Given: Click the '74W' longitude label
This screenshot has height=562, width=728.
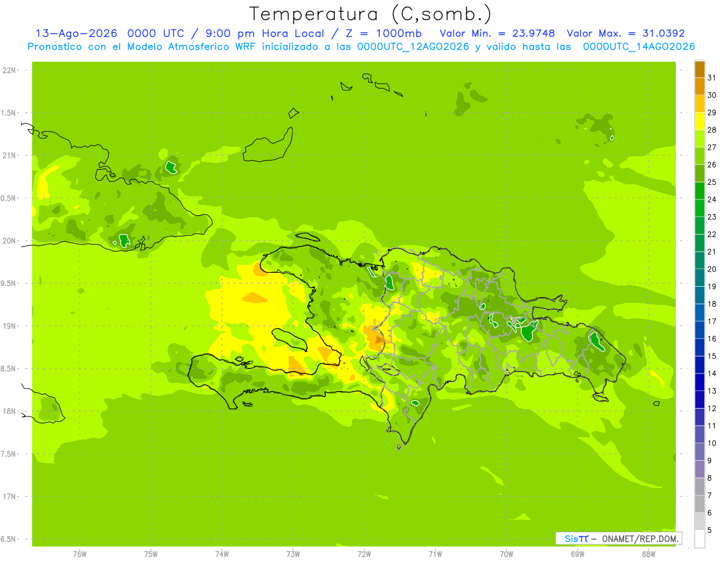Looking at the screenshot, I should coord(222,554).
